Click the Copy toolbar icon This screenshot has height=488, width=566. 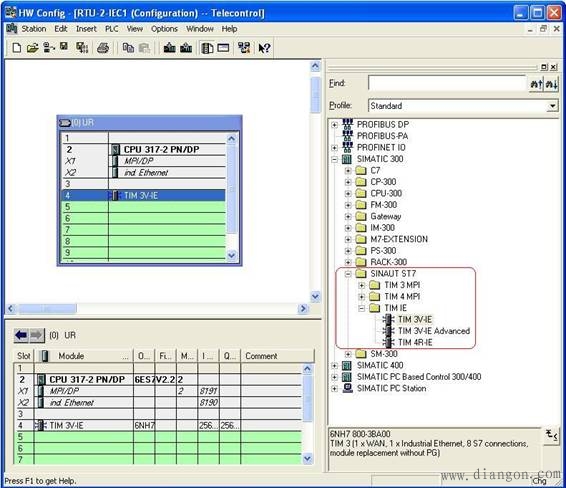coord(128,48)
